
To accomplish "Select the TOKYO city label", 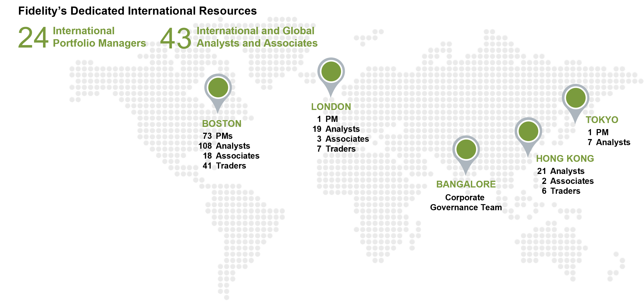I will (x=602, y=120).
